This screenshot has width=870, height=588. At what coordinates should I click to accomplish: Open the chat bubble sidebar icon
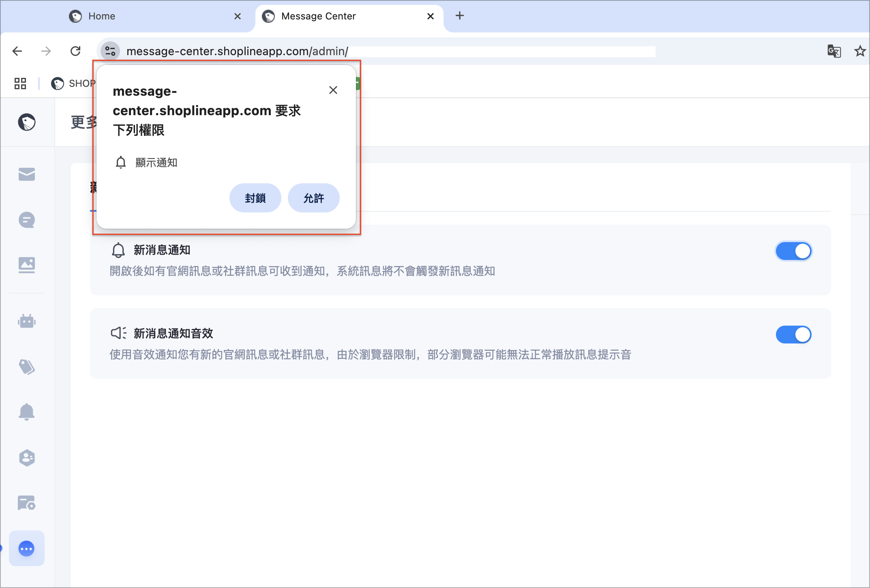tap(27, 220)
